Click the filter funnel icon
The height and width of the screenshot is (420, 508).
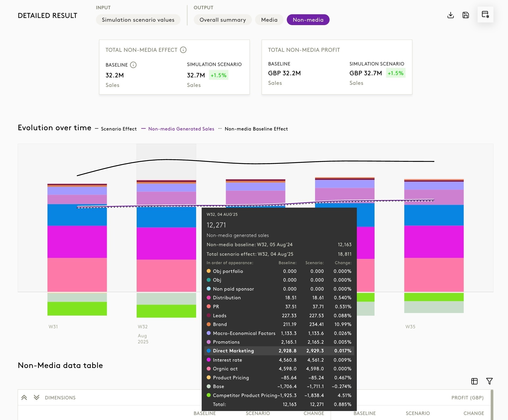coord(489,381)
